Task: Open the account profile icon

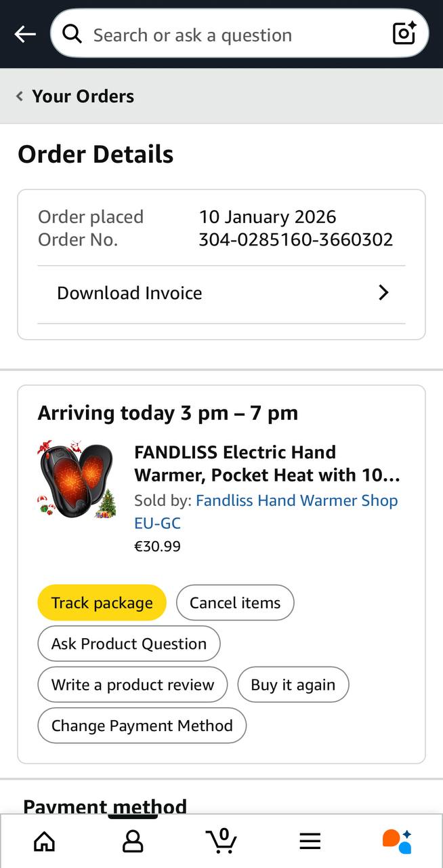Action: coord(133,842)
